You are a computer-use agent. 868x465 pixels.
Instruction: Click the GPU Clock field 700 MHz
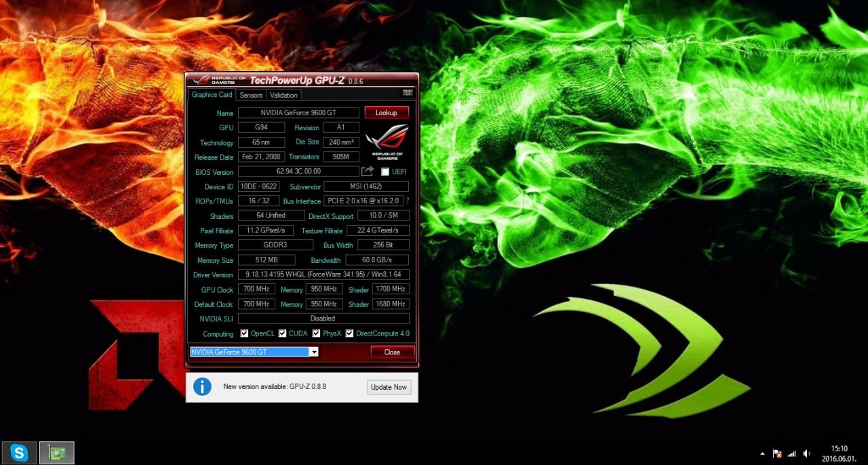258,289
